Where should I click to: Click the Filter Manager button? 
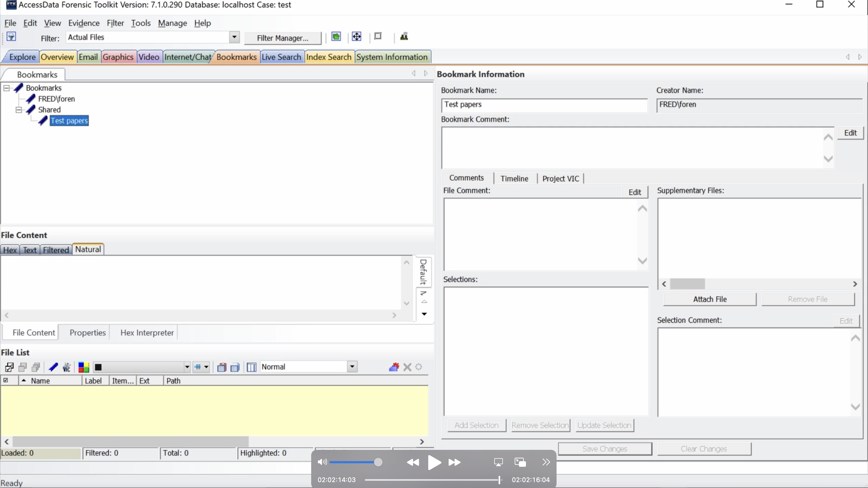(283, 38)
